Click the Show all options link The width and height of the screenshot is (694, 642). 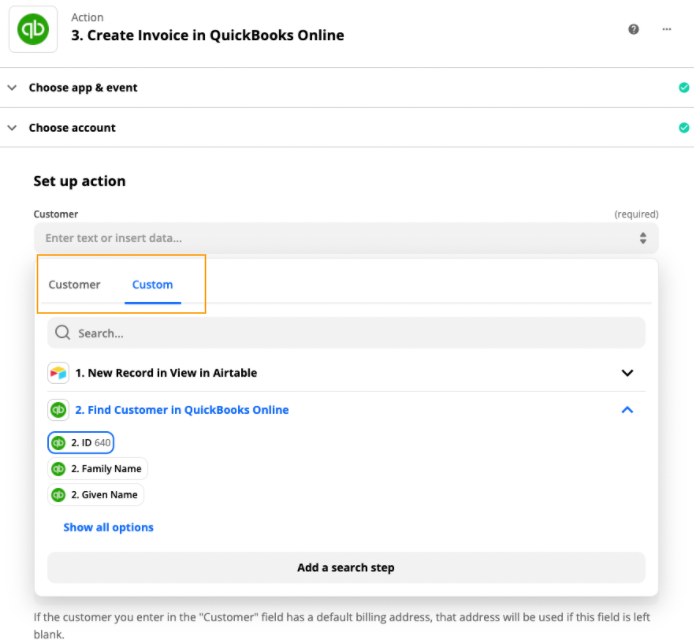[108, 527]
